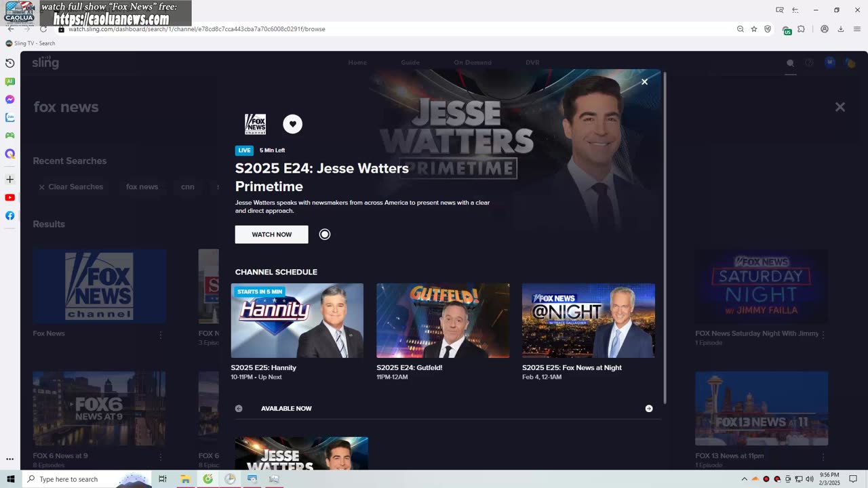This screenshot has height=488, width=868.
Task: Select the 'Sling TV - Search' tab
Action: click(x=31, y=43)
